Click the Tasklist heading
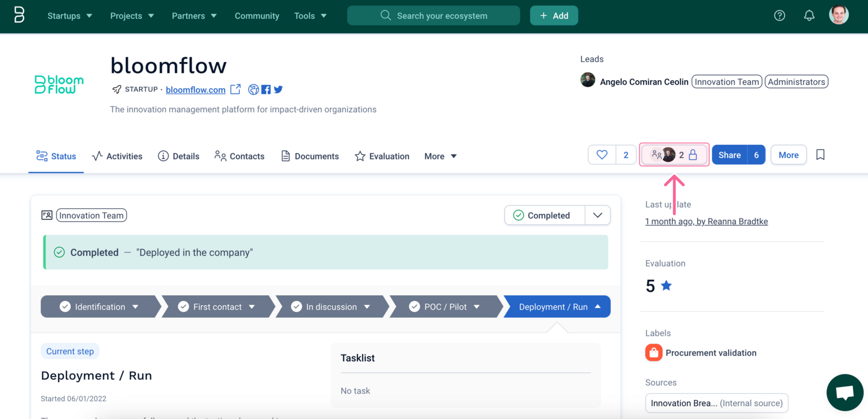This screenshot has height=419, width=868. pyautogui.click(x=358, y=358)
